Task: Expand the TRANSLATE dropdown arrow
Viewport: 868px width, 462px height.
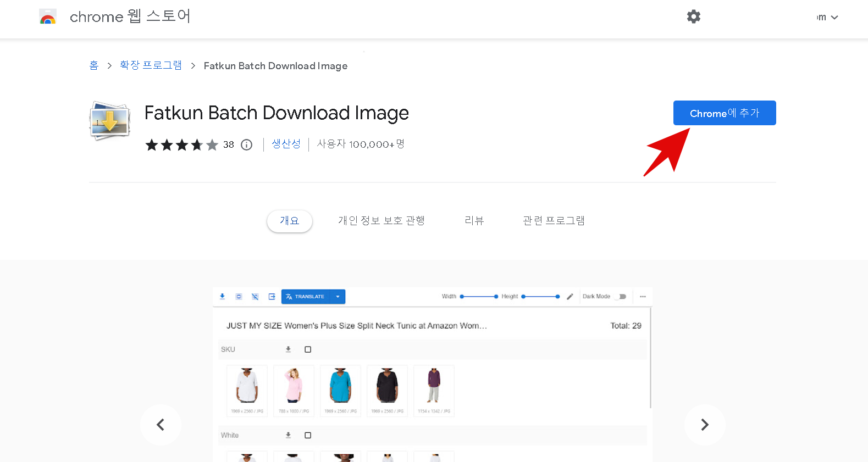Action: 338,297
